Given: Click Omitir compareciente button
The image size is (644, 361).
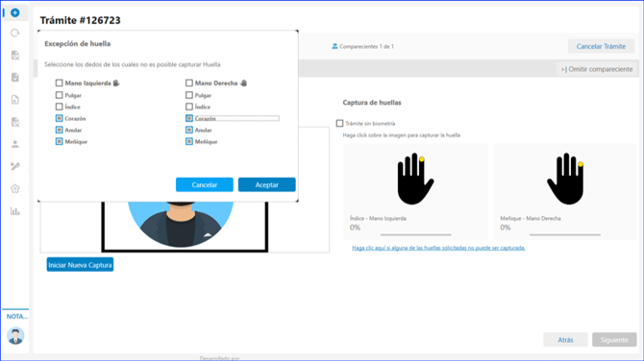Looking at the screenshot, I should tap(597, 69).
